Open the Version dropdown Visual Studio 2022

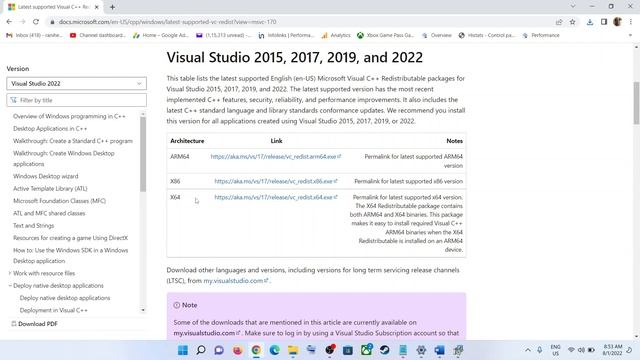point(76,84)
